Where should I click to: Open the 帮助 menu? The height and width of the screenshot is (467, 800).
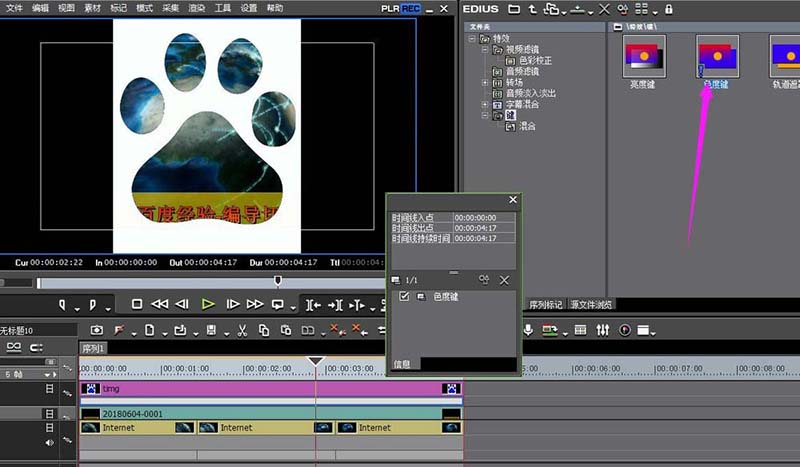coord(274,8)
